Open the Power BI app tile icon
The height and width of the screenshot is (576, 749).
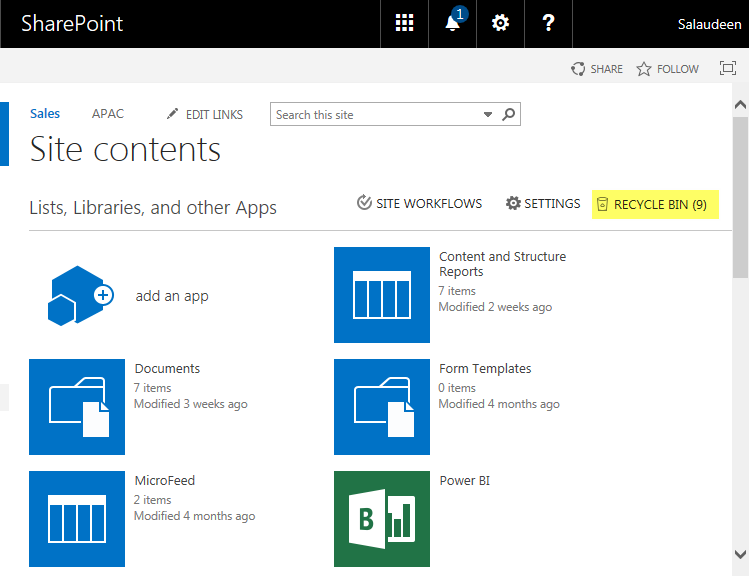[x=382, y=519]
